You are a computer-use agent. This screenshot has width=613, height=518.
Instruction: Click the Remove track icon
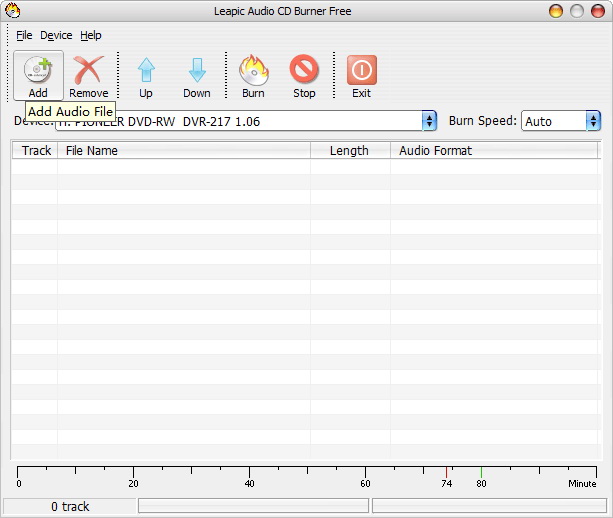pos(89,70)
